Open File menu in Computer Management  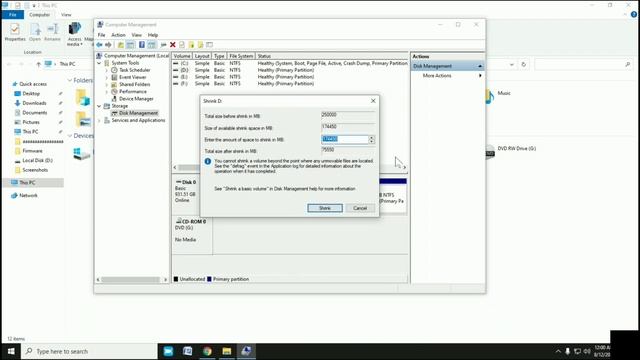(x=101, y=35)
